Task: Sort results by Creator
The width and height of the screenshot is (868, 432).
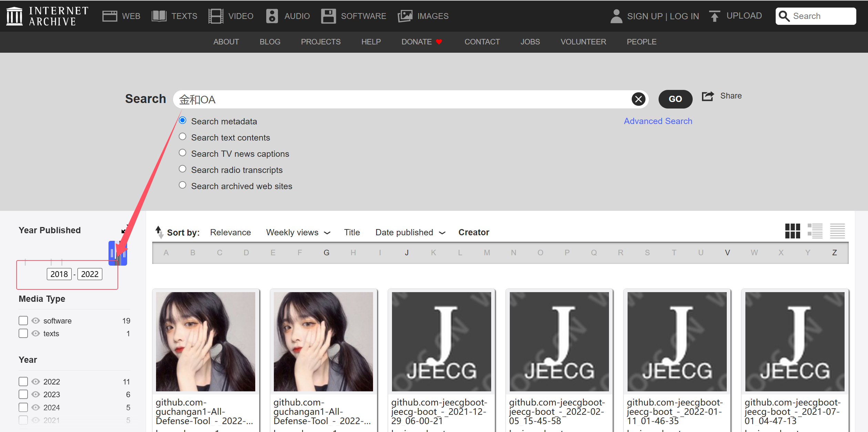Action: click(x=474, y=233)
